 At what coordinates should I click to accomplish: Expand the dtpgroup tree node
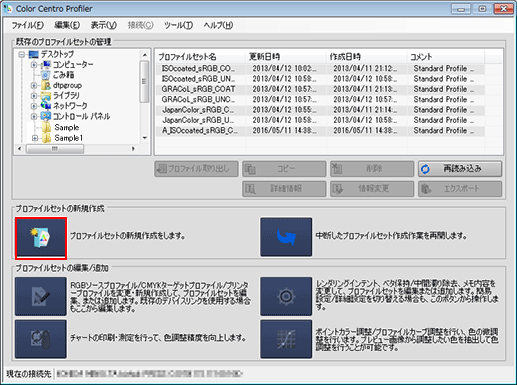(34, 86)
